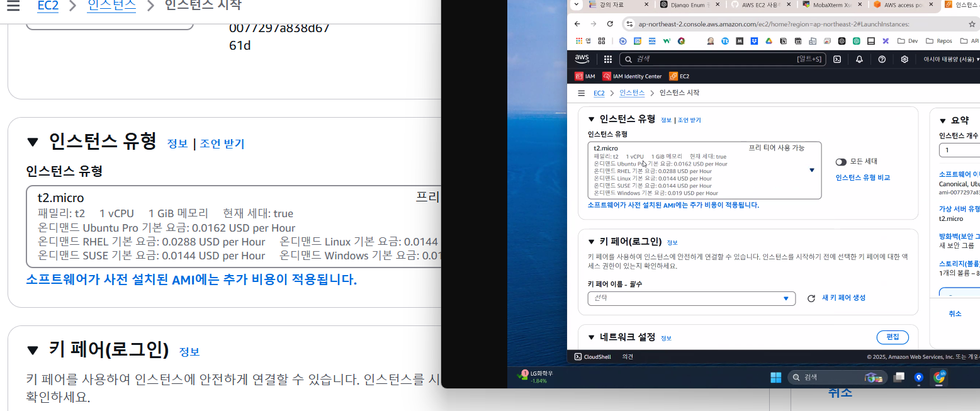Open the Windows Start menu
Viewport: 980px width, 411px height.
[x=776, y=377]
